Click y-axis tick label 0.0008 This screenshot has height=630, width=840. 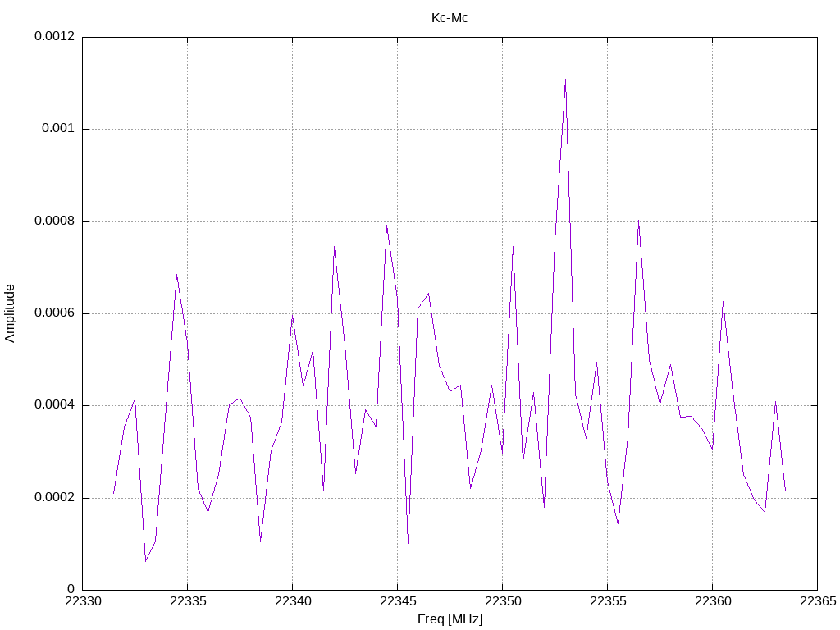tap(55, 221)
